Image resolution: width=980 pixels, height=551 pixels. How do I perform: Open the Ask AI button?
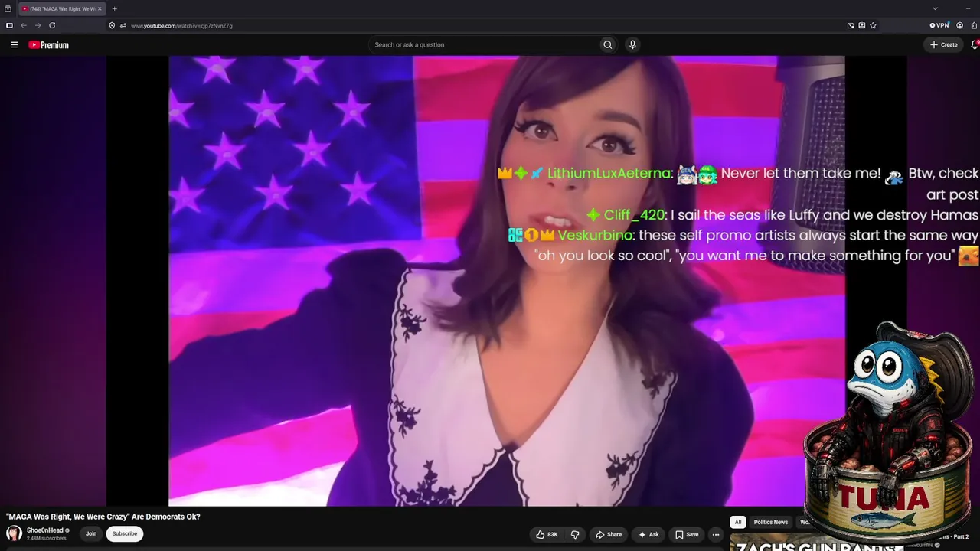(648, 534)
